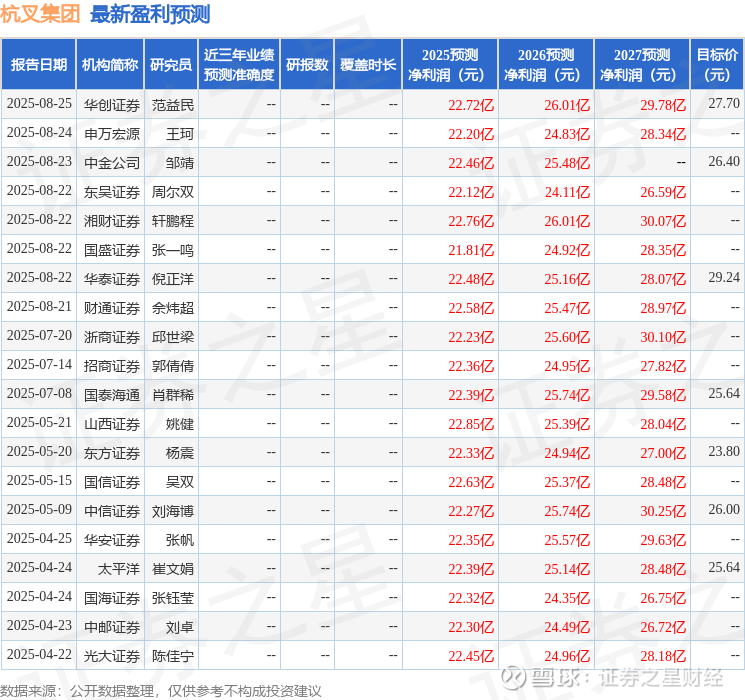Click the 近三年业绩预测准确度 column header
The width and height of the screenshot is (745, 700).
239,65
